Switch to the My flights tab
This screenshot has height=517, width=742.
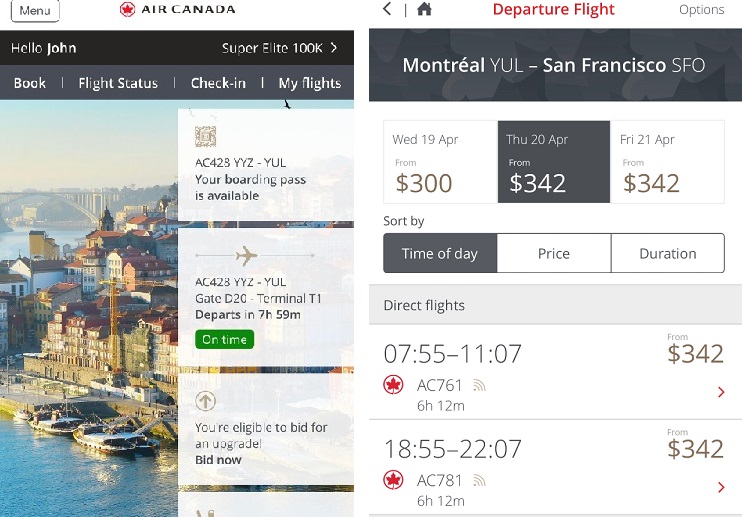pyautogui.click(x=309, y=83)
